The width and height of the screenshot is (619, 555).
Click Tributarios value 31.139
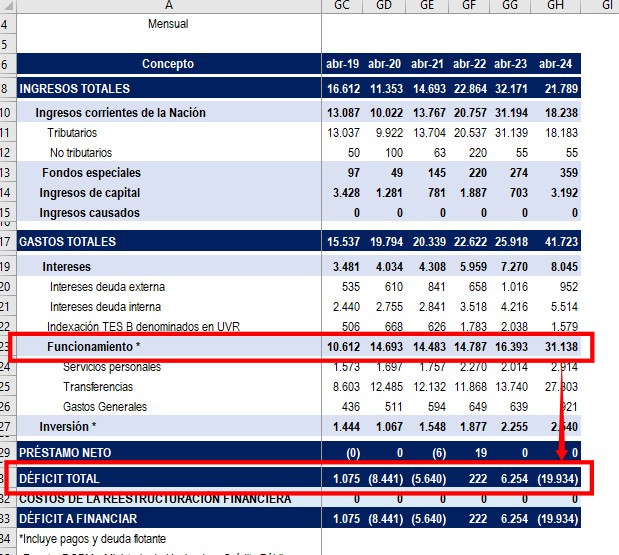pyautogui.click(x=511, y=133)
